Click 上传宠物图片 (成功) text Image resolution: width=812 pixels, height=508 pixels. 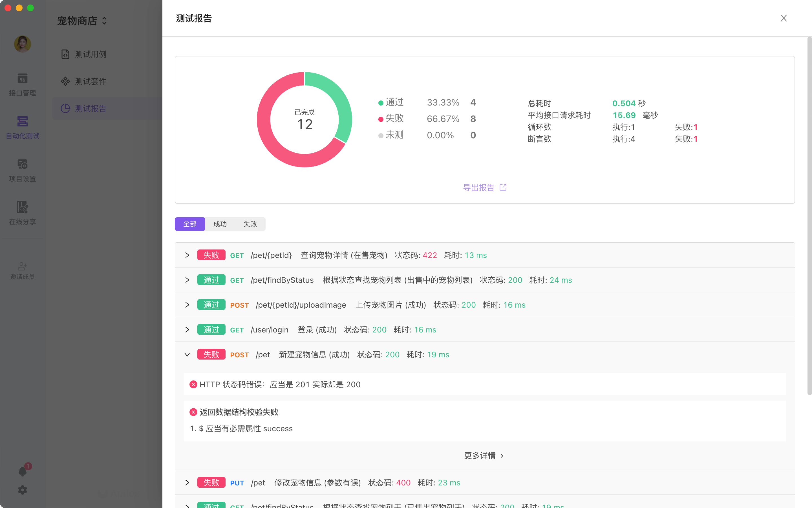pos(390,305)
